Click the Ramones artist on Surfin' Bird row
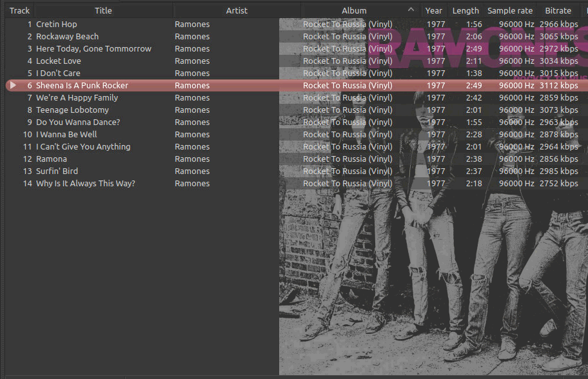This screenshot has height=379, width=588. 192,171
